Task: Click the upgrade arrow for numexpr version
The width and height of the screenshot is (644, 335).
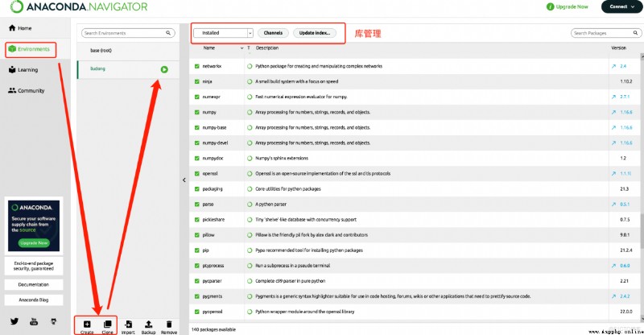Action: [x=613, y=97]
